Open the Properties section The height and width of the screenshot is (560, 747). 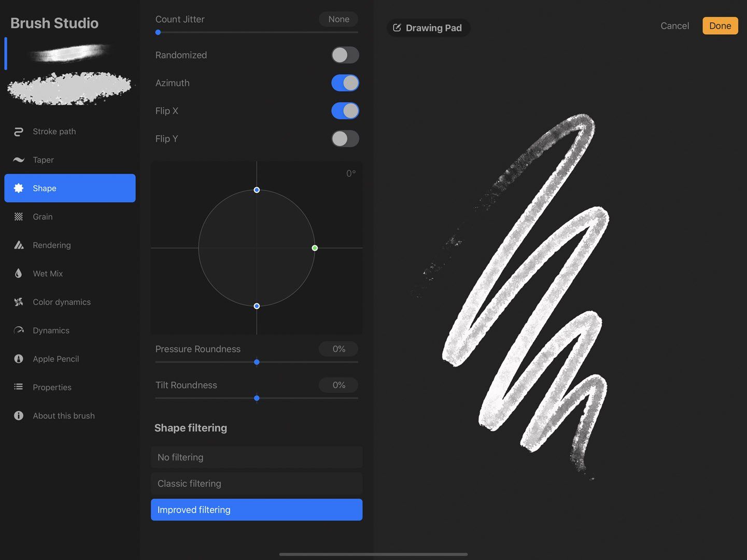tap(52, 387)
